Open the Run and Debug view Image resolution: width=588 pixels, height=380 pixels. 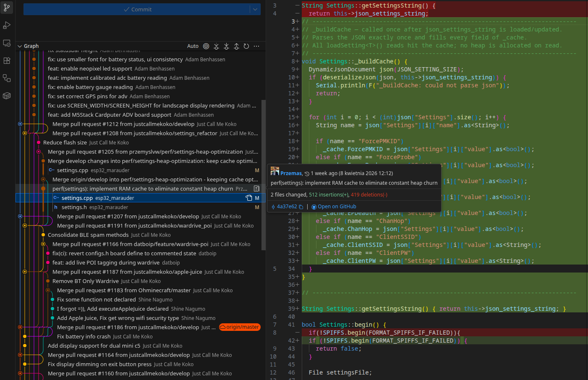tap(7, 25)
